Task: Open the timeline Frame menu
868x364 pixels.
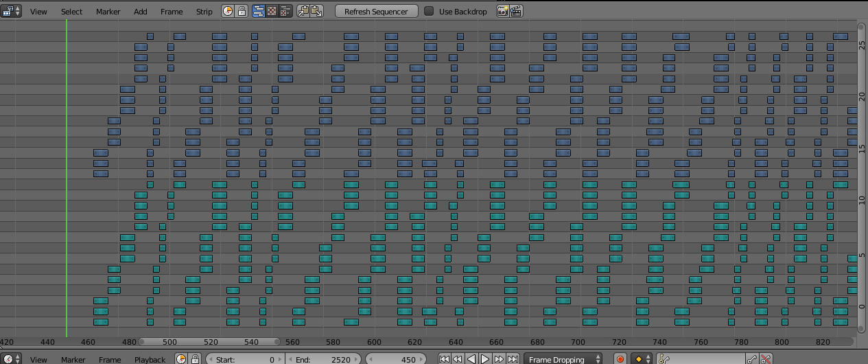Action: pyautogui.click(x=110, y=359)
